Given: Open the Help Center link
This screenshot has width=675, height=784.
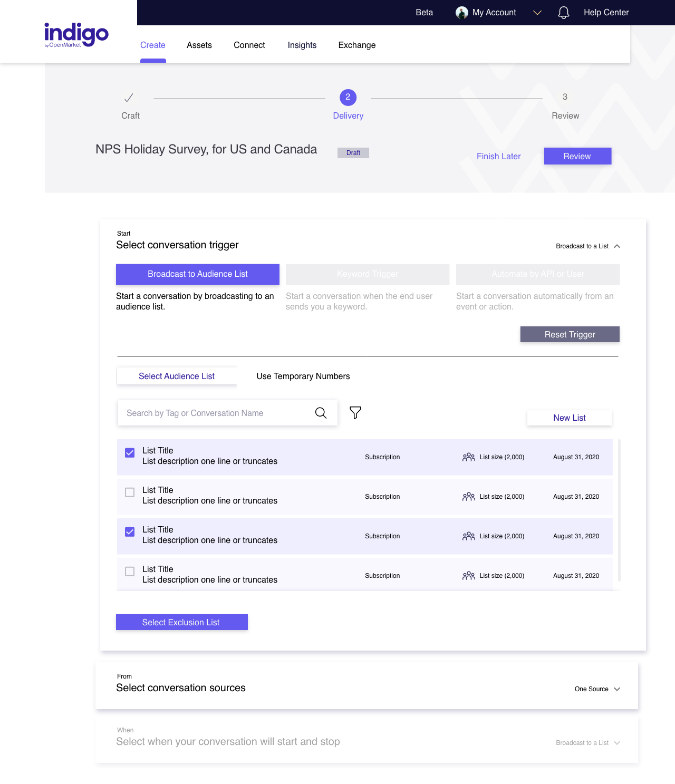Looking at the screenshot, I should coord(606,13).
